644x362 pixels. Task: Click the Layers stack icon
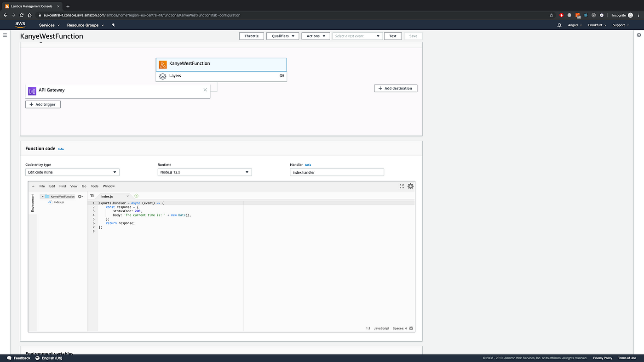163,76
